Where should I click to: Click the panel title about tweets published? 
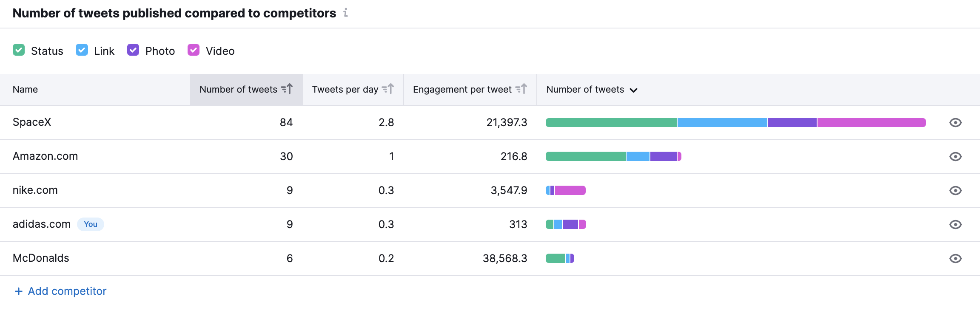(x=174, y=13)
